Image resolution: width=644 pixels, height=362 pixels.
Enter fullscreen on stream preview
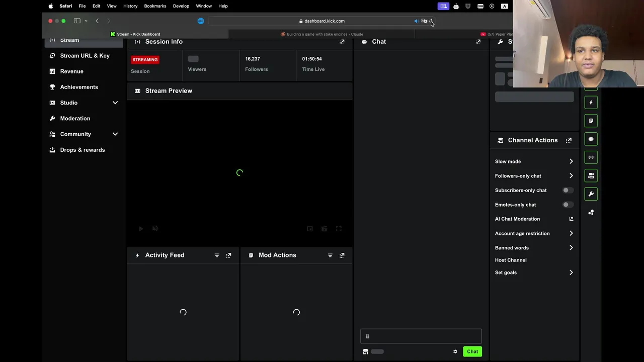tap(339, 229)
